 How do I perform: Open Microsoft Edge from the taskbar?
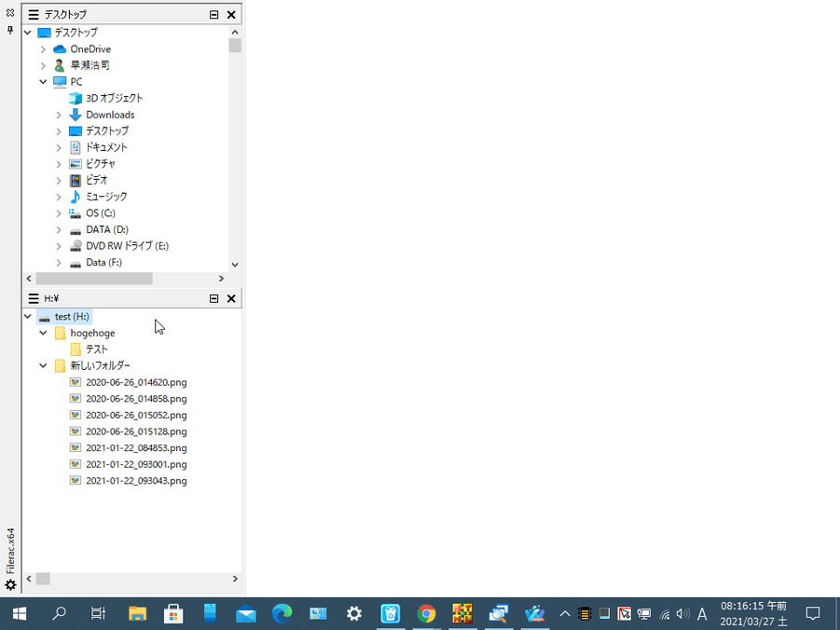(x=282, y=613)
